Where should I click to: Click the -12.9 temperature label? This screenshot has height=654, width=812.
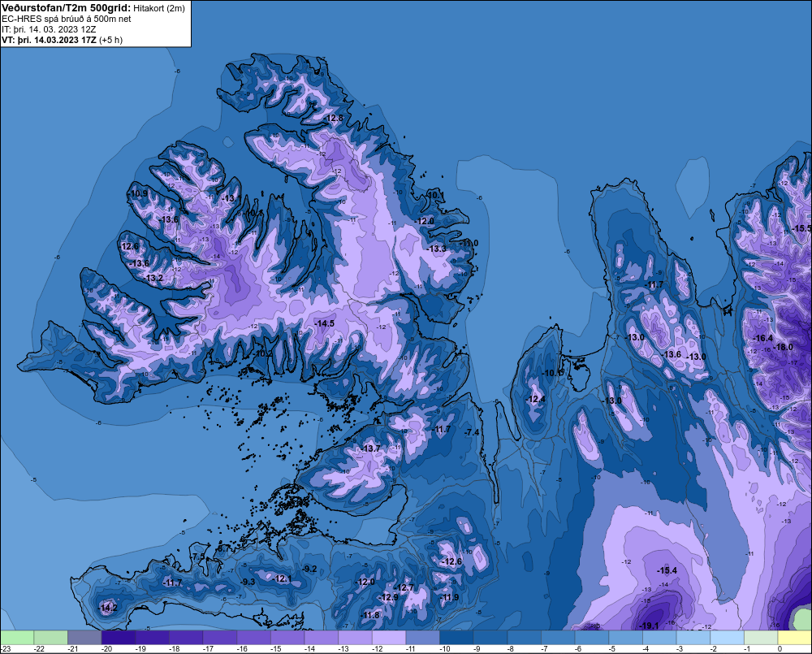pos(388,597)
